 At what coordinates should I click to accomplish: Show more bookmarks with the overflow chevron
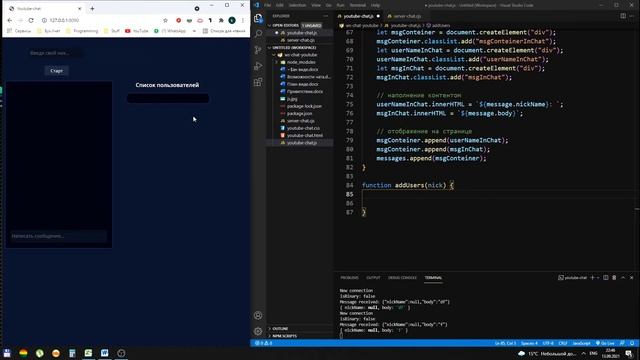[x=194, y=31]
